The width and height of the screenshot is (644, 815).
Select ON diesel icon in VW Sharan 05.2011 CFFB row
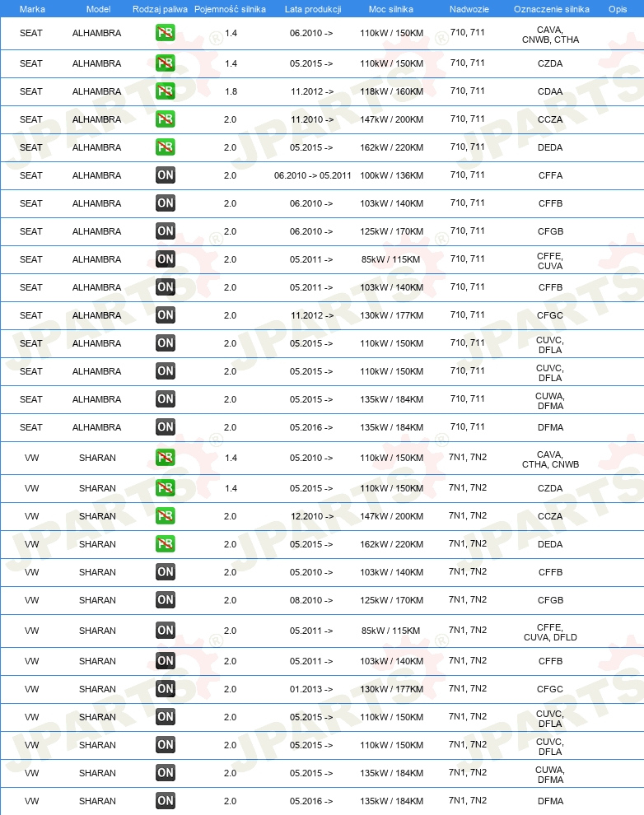(166, 661)
